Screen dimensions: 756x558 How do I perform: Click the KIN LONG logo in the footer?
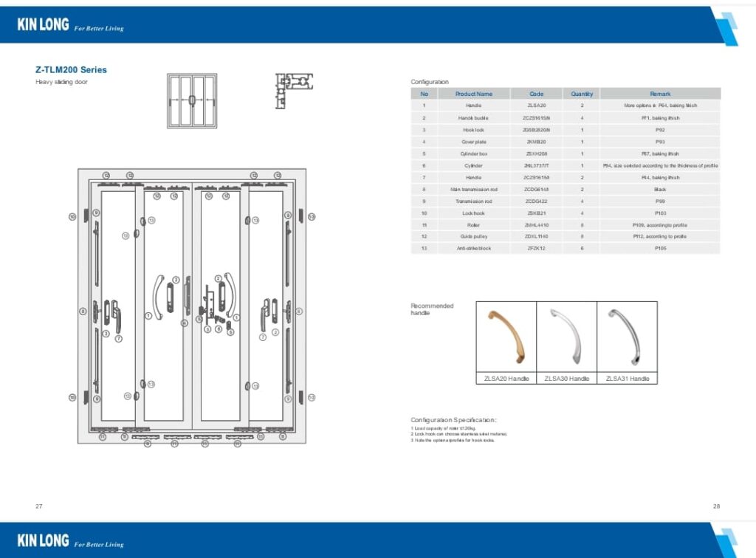pos(44,540)
